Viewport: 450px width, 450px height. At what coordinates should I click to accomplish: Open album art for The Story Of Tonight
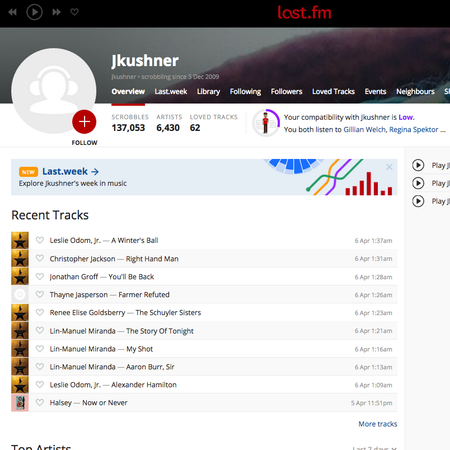[x=20, y=330]
